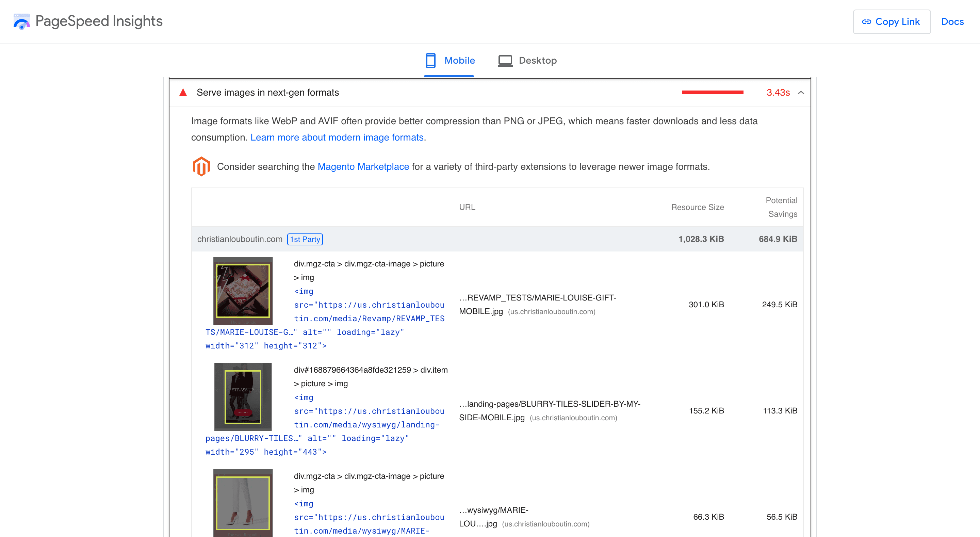The height and width of the screenshot is (537, 980).
Task: Click the red warning triangle on the audit
Action: [x=183, y=92]
